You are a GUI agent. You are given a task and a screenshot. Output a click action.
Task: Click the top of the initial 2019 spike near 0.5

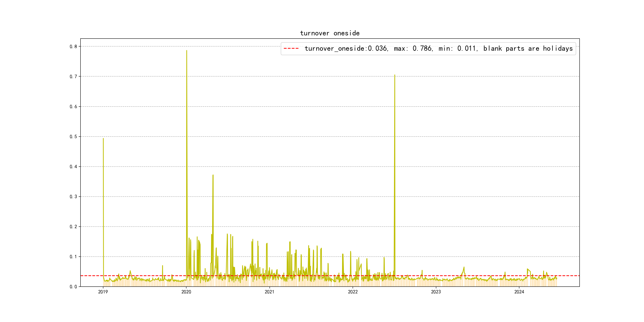click(103, 139)
